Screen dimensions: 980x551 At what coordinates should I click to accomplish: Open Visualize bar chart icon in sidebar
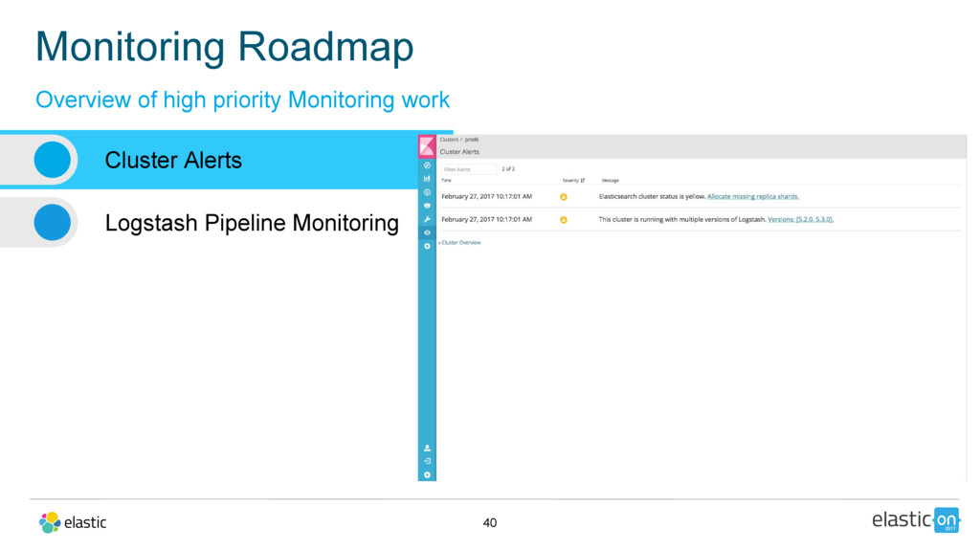pyautogui.click(x=427, y=179)
